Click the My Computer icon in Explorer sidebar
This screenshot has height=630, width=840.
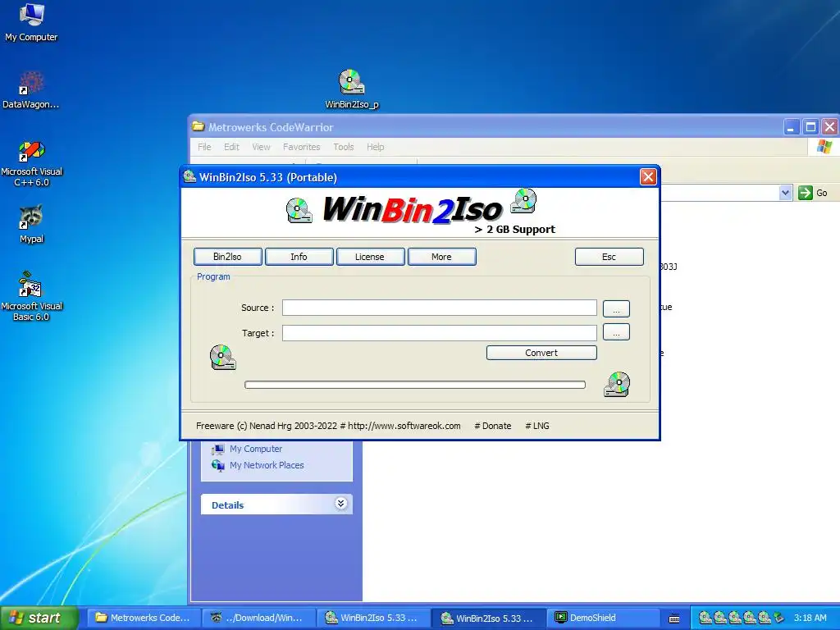(218, 449)
